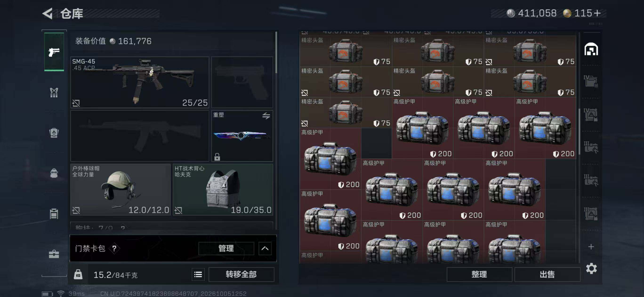The height and width of the screenshot is (297, 644).
Task: Click the equipment panel vertical scrollbar
Action: pyautogui.click(x=276, y=53)
